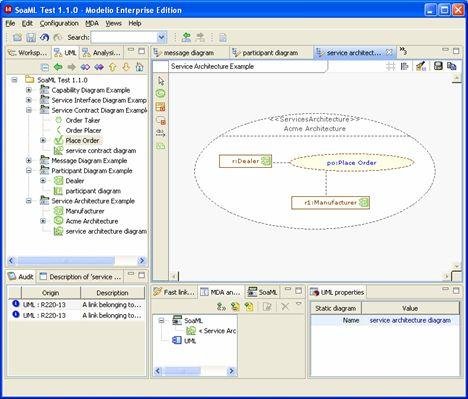Switch to the message diagram tab

click(189, 53)
